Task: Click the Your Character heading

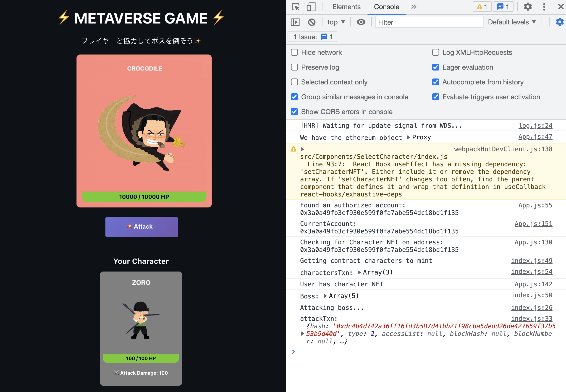Action: point(141,261)
